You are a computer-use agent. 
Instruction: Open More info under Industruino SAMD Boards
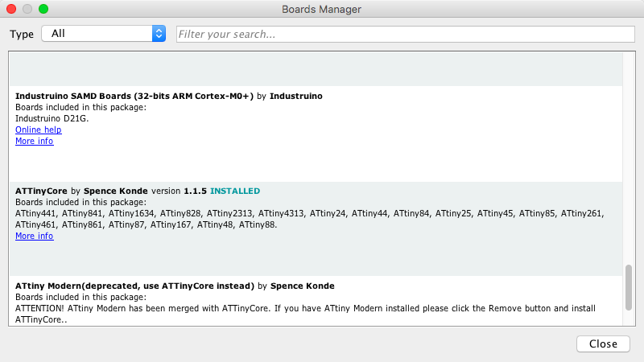[34, 141]
